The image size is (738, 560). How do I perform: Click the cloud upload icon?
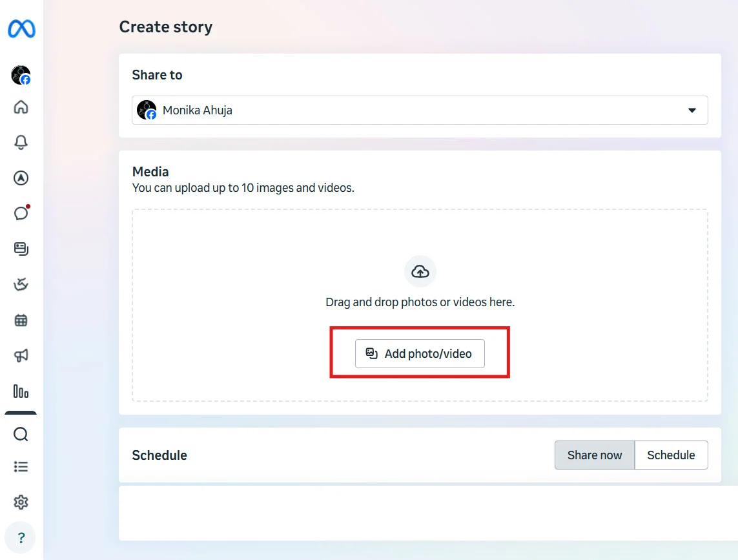point(420,271)
